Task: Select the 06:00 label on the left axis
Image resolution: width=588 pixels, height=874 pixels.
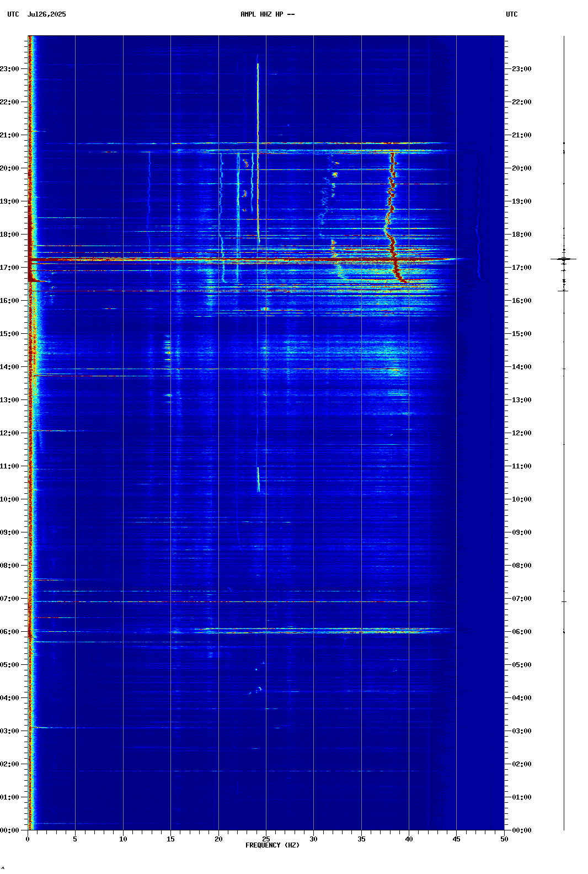Action: (x=9, y=632)
